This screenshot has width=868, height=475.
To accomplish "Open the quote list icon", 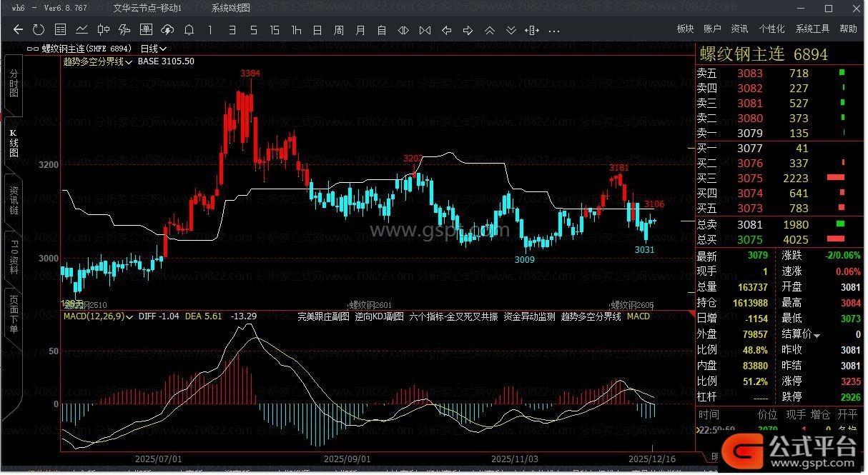I will [x=61, y=30].
